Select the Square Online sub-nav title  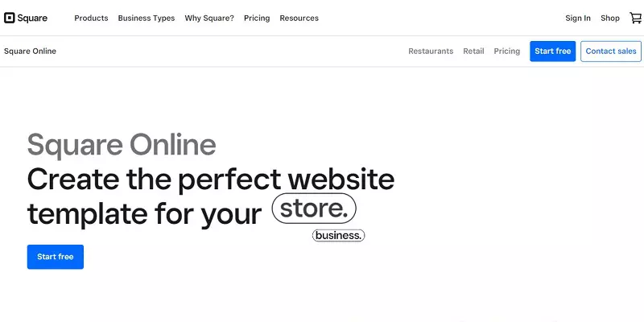(30, 51)
